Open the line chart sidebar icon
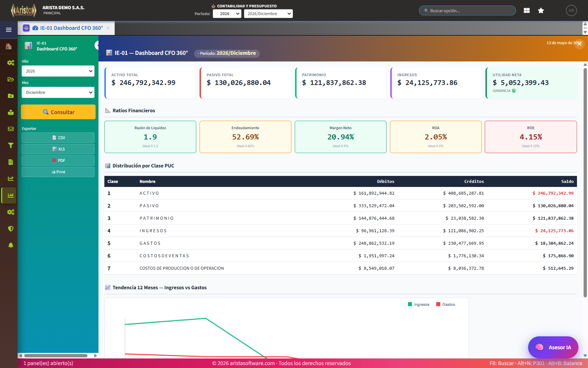The height and width of the screenshot is (368, 588). pyautogui.click(x=11, y=178)
